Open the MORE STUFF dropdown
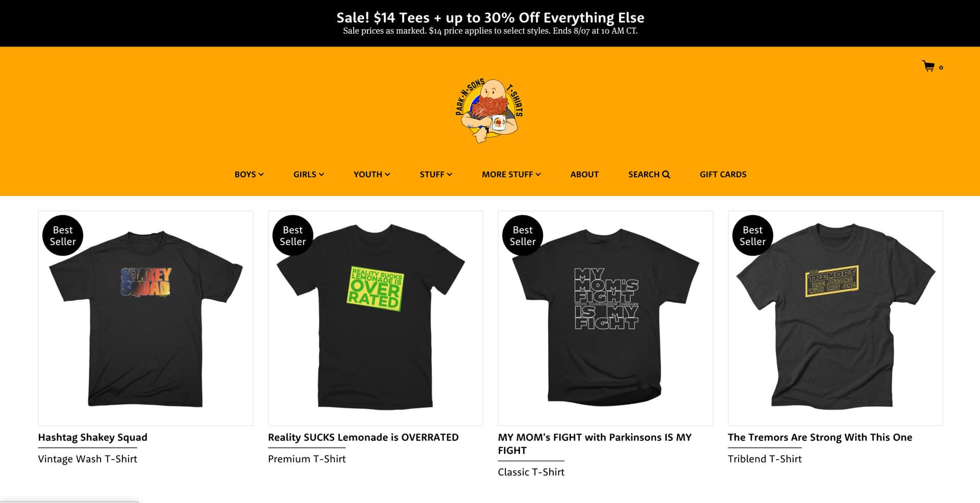Screen dimensions: 980x503 (511, 174)
